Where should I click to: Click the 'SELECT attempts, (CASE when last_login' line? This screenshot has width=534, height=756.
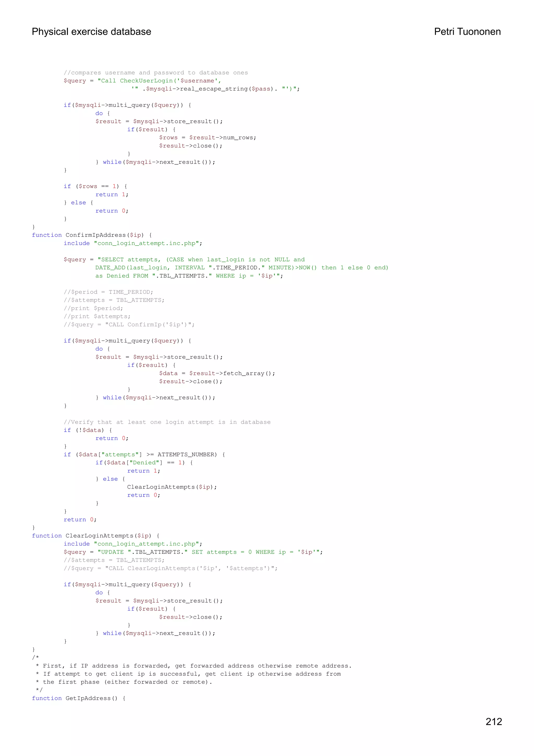tap(184, 260)
